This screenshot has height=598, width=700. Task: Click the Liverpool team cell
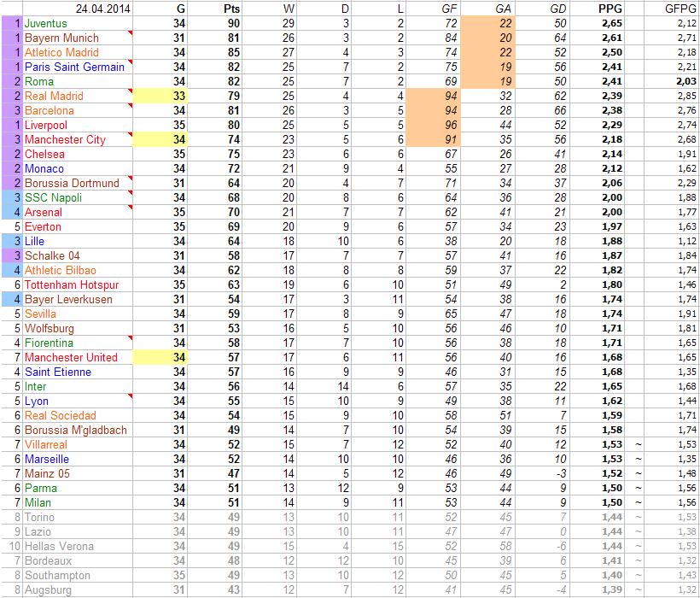78,125
